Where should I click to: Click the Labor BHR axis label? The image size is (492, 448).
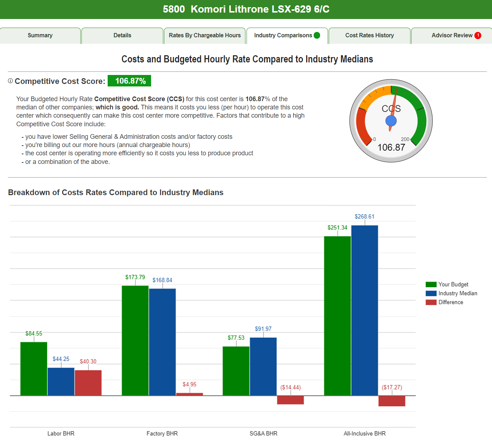pos(61,434)
